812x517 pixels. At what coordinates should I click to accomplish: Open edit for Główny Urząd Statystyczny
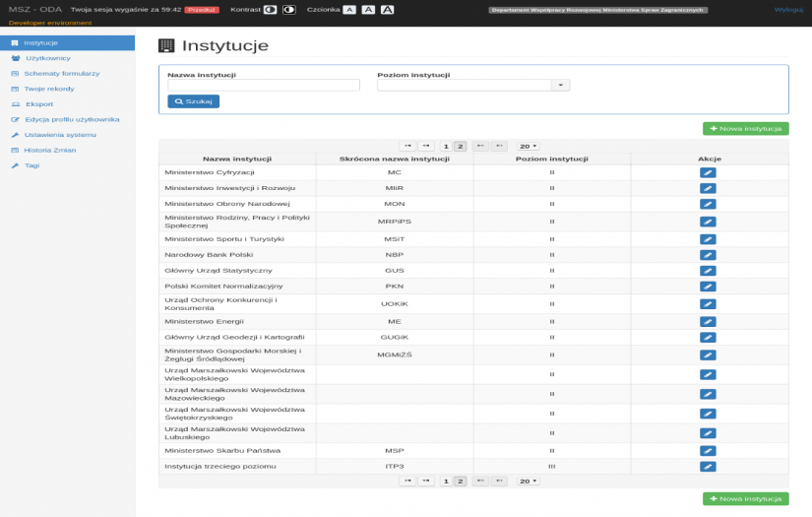tap(708, 270)
